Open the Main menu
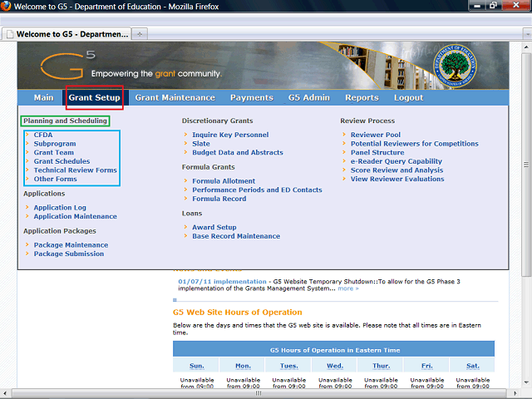The height and width of the screenshot is (399, 532). (x=43, y=98)
